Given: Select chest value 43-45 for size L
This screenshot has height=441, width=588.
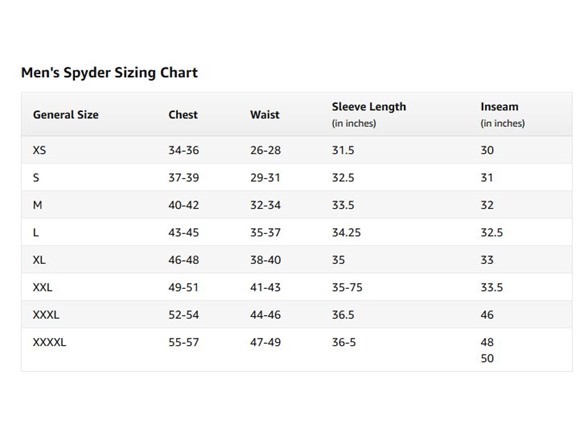Looking at the screenshot, I should tap(183, 232).
